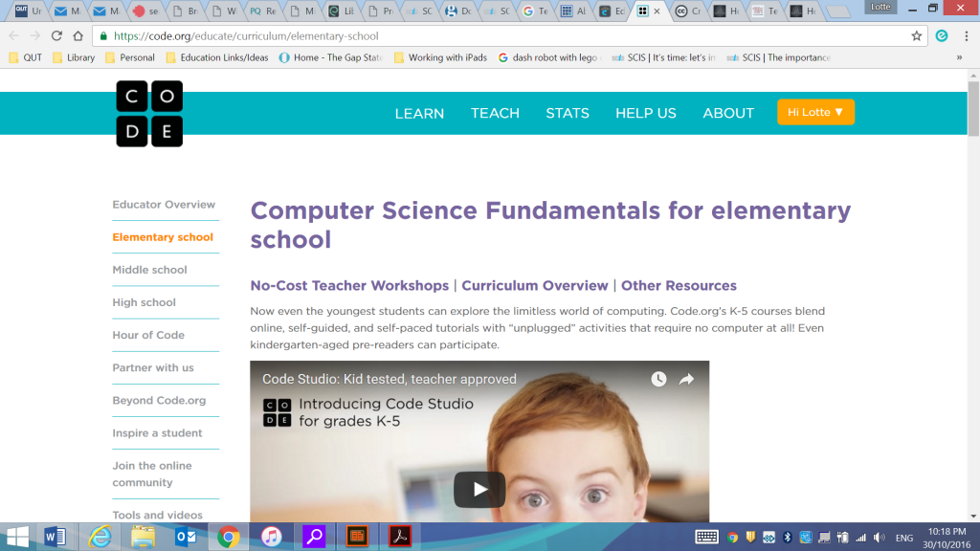This screenshot has height=551, width=980.
Task: Switch to the first QUT browser tab
Action: 28,11
